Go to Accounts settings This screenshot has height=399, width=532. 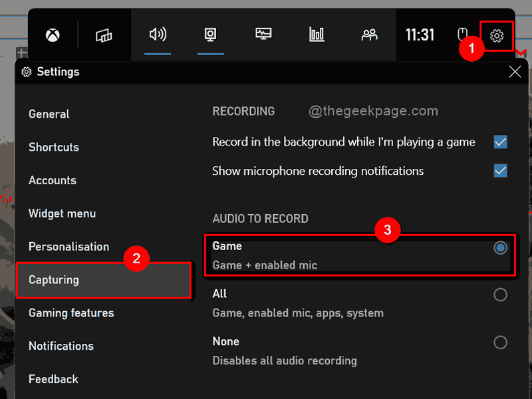53,181
